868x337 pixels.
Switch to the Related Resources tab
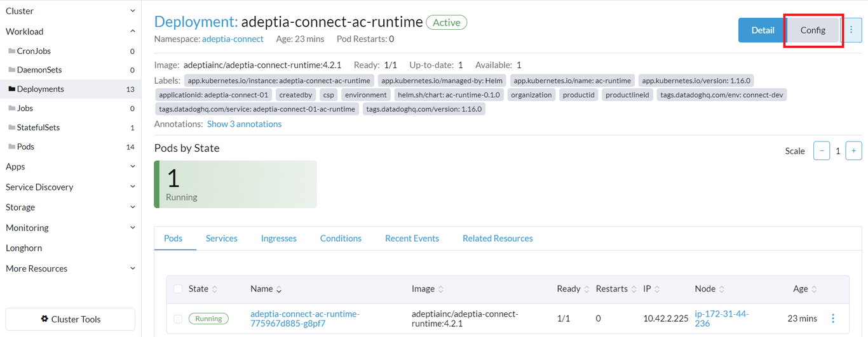(x=498, y=239)
